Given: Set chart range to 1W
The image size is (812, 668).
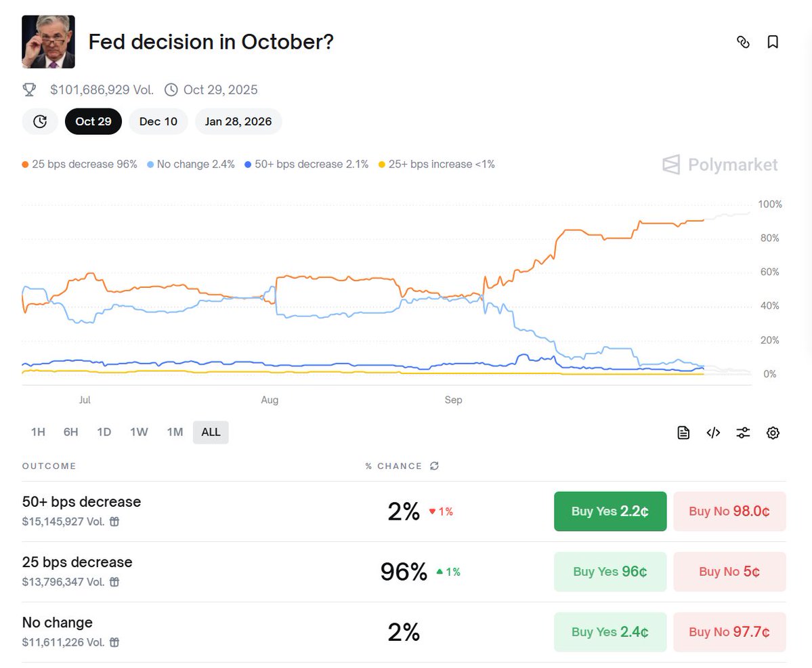Looking at the screenshot, I should coord(139,432).
